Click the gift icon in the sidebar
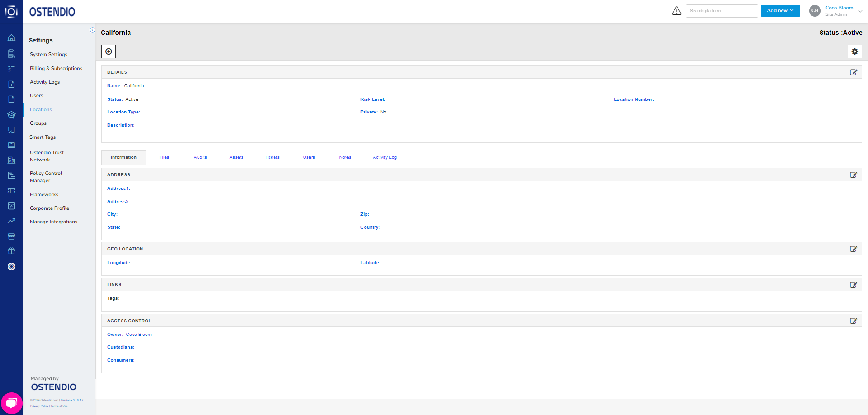The height and width of the screenshot is (415, 868). click(11, 250)
